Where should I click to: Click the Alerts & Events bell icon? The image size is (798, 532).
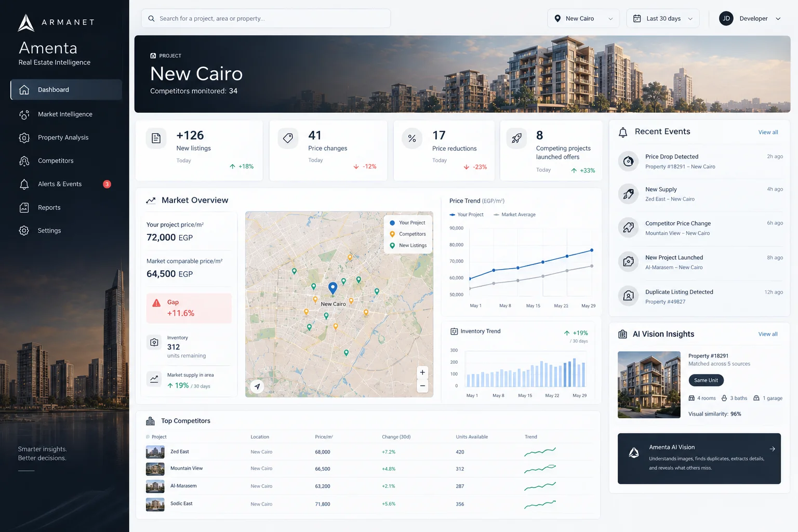(x=24, y=184)
